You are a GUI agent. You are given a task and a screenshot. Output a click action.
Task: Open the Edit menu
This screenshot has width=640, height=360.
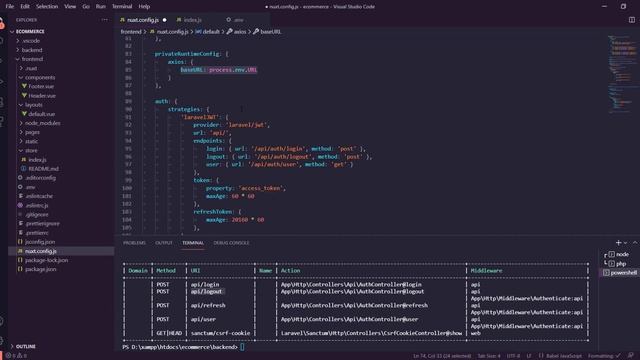(25, 7)
